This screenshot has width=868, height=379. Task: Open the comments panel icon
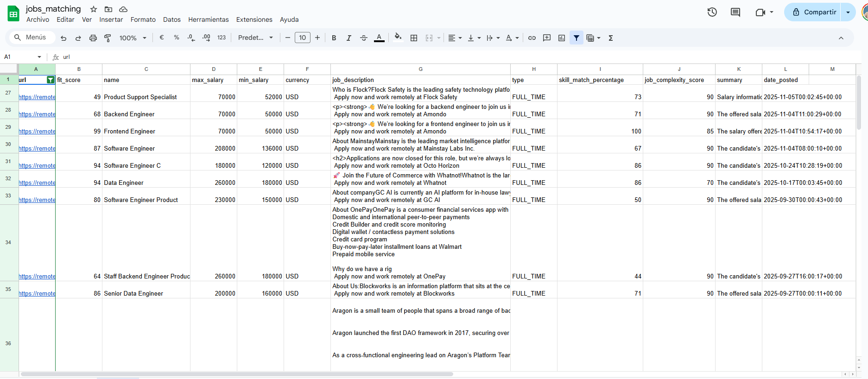[735, 12]
